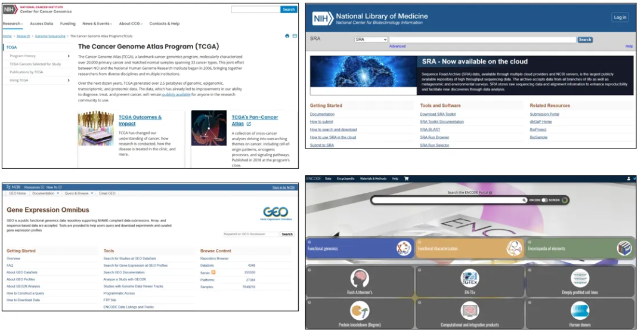Click the Log in button on NLM

tap(620, 17)
